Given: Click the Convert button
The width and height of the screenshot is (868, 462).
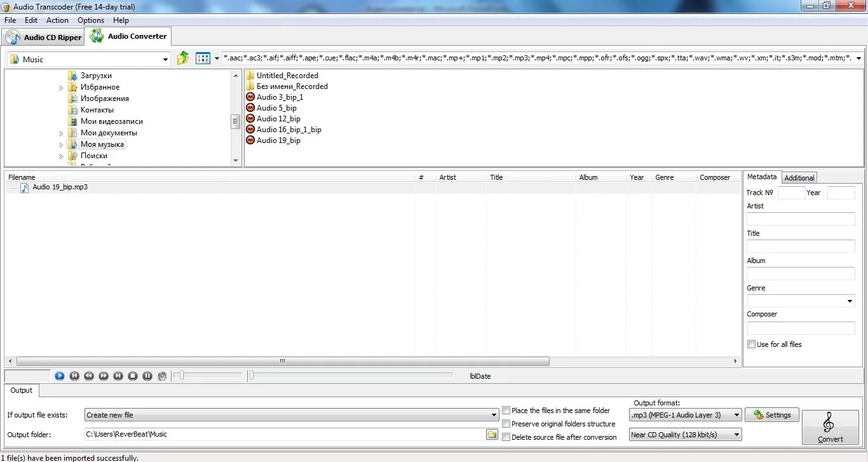Looking at the screenshot, I should [x=830, y=427].
